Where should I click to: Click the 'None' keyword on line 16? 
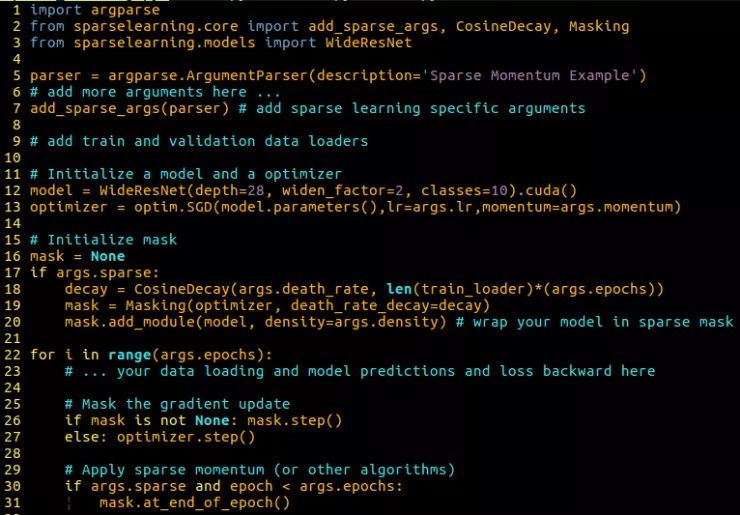point(108,256)
